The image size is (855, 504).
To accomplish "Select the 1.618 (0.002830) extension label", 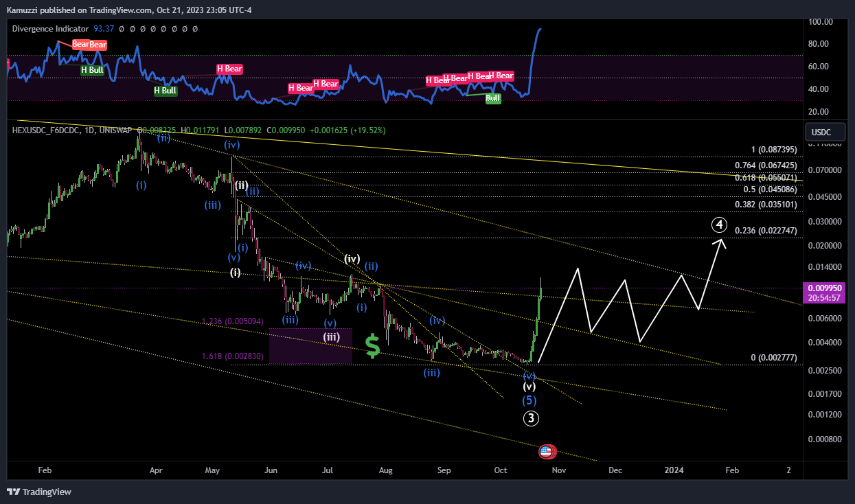I will coord(233,356).
